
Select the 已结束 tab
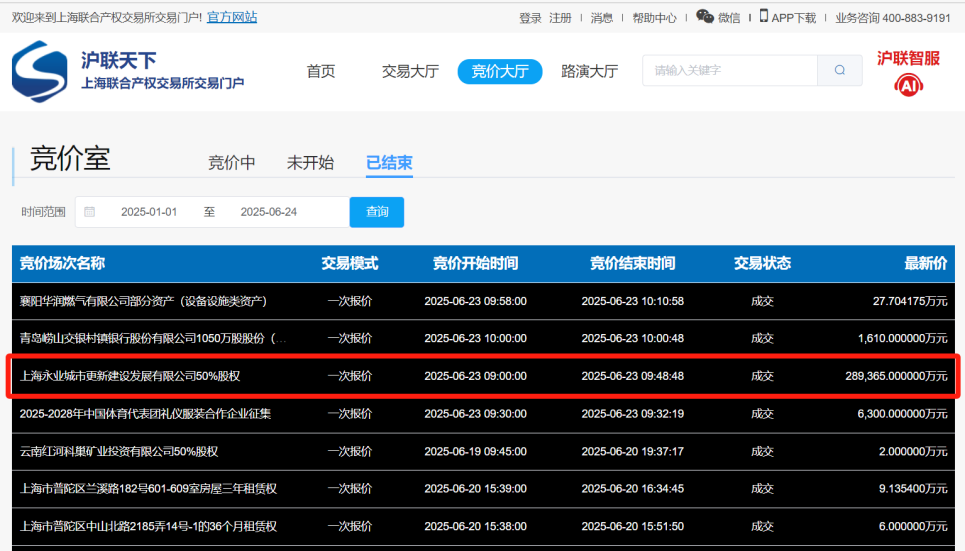(x=389, y=163)
